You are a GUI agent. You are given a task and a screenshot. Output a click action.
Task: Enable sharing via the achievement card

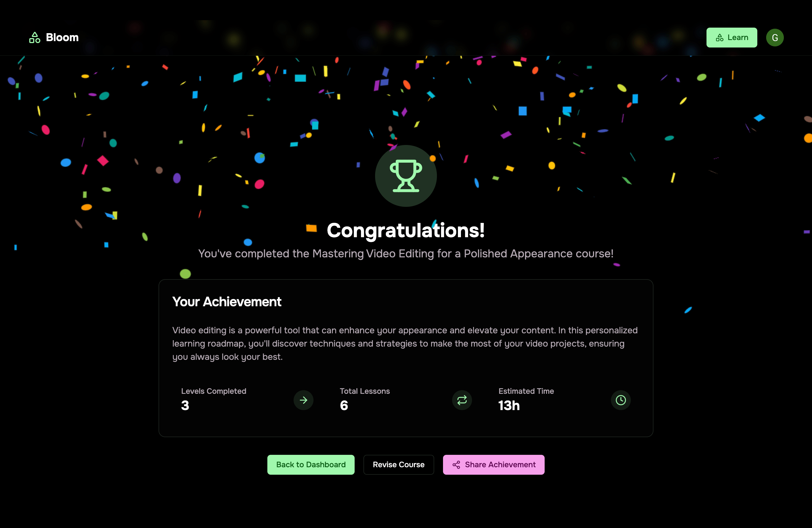point(494,465)
